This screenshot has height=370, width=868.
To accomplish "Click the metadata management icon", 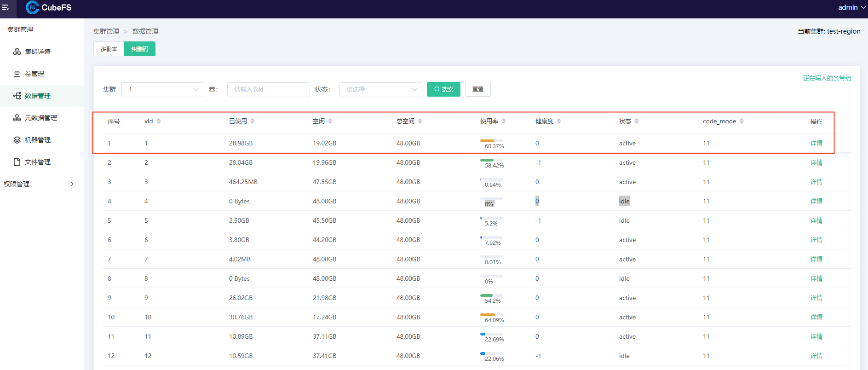I will coord(17,118).
